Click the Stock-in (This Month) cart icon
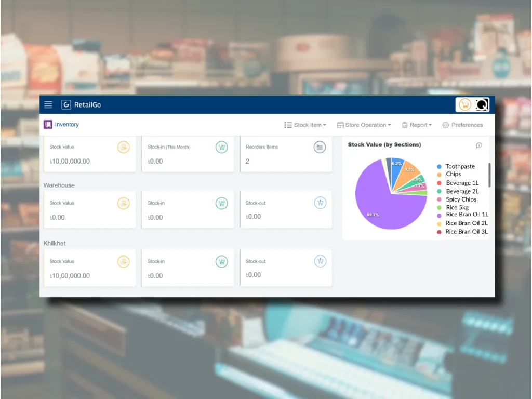Image resolution: width=532 pixels, height=399 pixels. tap(222, 148)
